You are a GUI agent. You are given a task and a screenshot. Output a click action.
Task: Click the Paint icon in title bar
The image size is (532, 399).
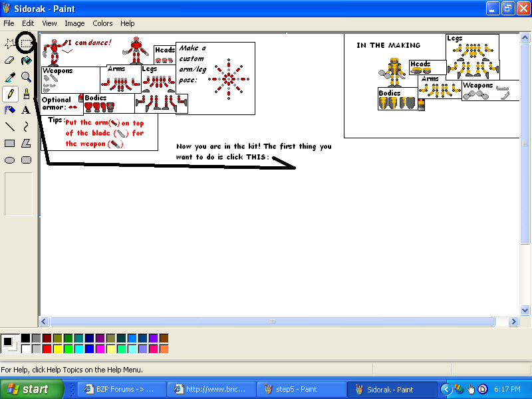6,8
